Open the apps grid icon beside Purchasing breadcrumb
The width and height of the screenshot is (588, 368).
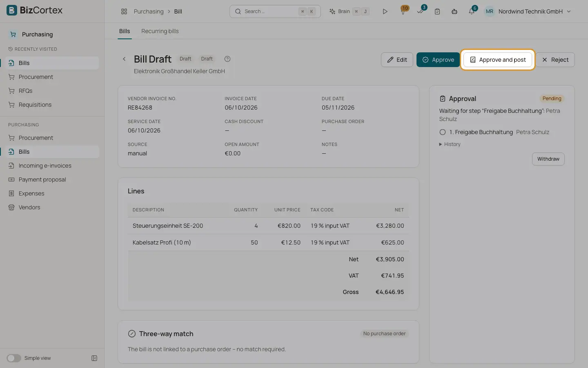[x=124, y=11]
